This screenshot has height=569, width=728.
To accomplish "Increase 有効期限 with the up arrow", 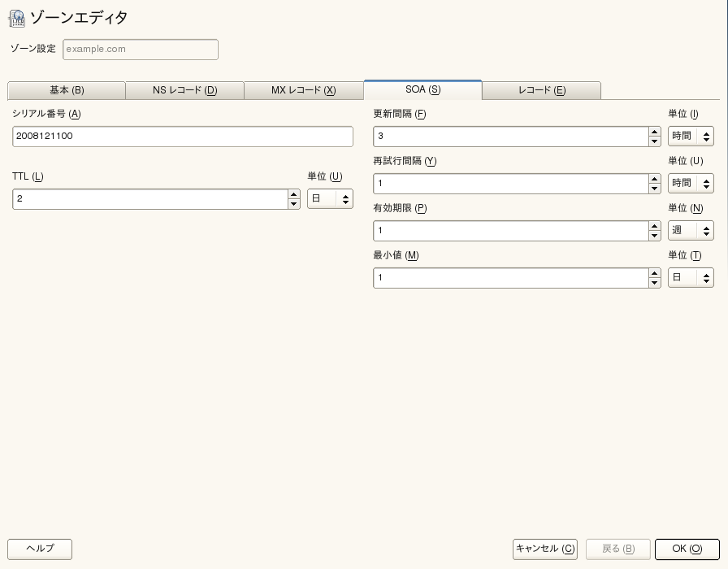I will pyautogui.click(x=655, y=226).
